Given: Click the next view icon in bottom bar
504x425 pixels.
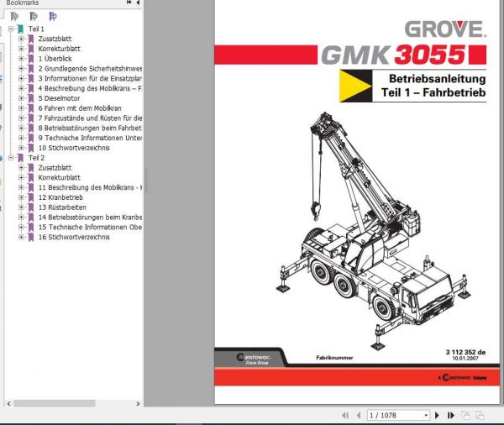Looking at the screenshot, I should pyautogui.click(x=480, y=416).
